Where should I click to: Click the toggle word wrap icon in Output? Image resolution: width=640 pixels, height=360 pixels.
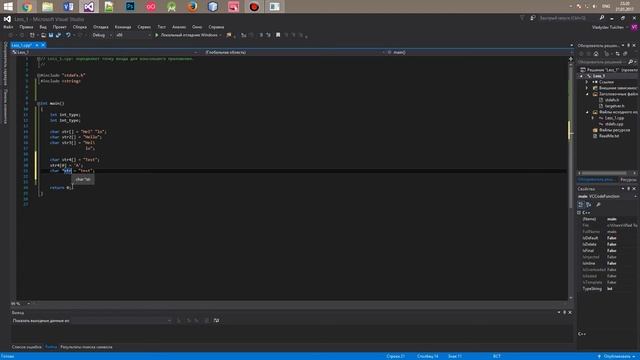pyautogui.click(x=216, y=320)
